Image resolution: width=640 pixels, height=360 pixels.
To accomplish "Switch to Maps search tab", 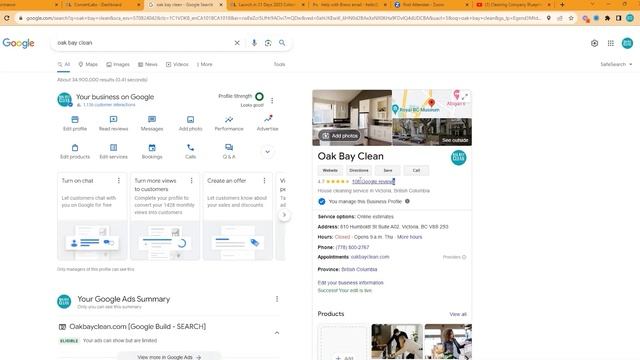I will pyautogui.click(x=88, y=64).
